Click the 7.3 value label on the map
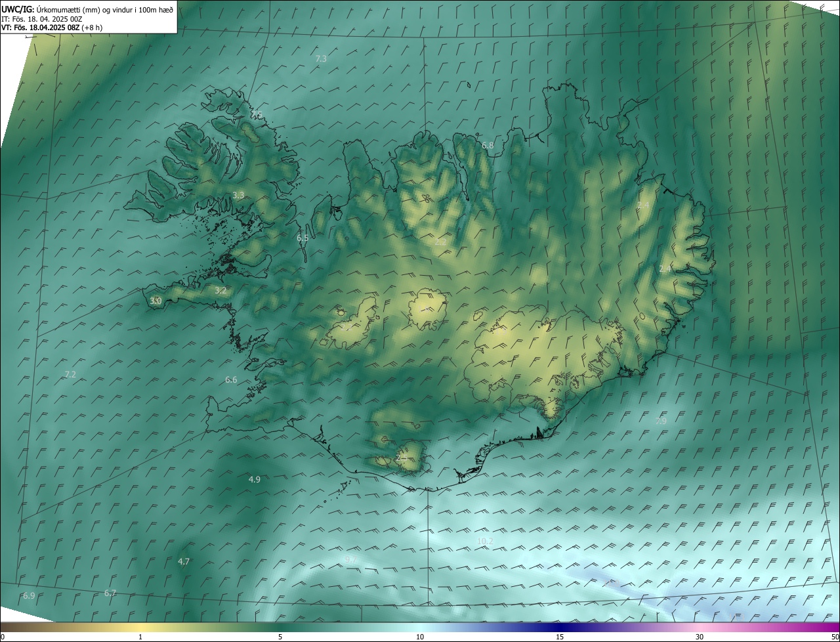This screenshot has width=840, height=642. (x=321, y=59)
